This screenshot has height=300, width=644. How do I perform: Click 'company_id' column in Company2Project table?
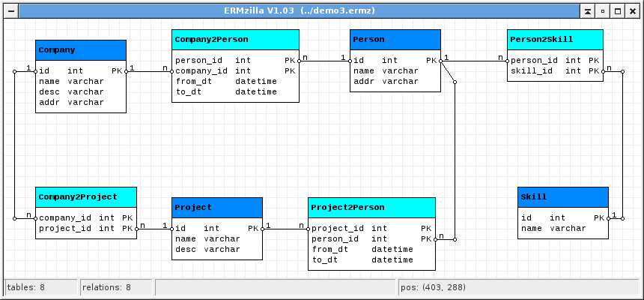click(86, 218)
